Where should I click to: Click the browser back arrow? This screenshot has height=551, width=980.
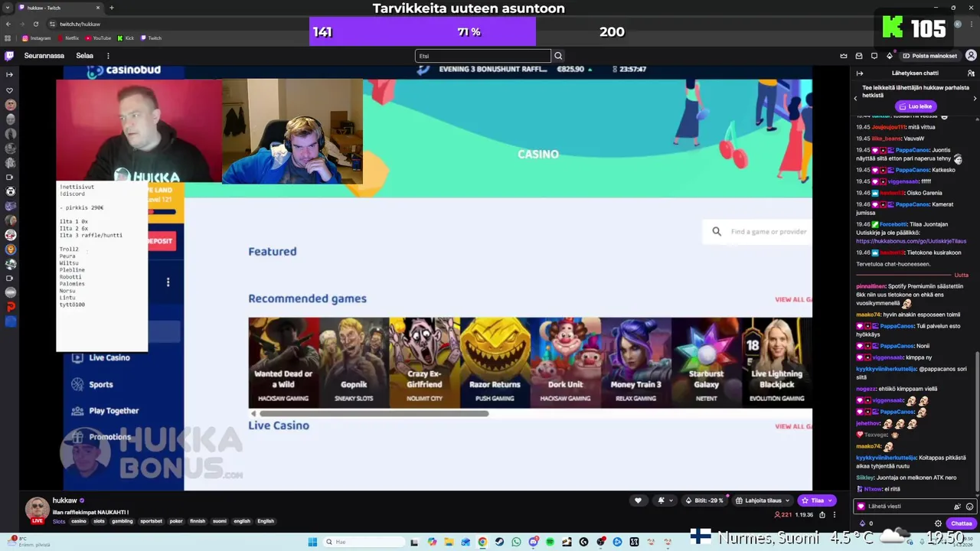pyautogui.click(x=8, y=24)
